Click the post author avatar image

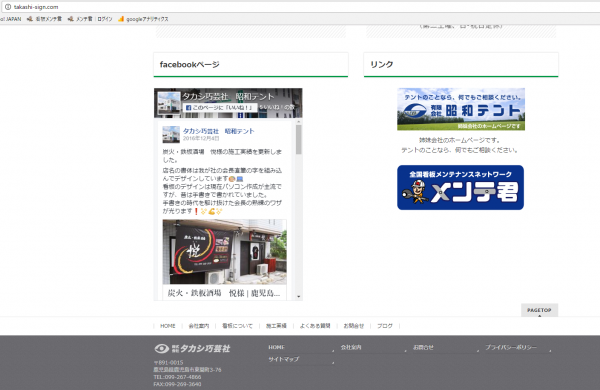coord(171,134)
